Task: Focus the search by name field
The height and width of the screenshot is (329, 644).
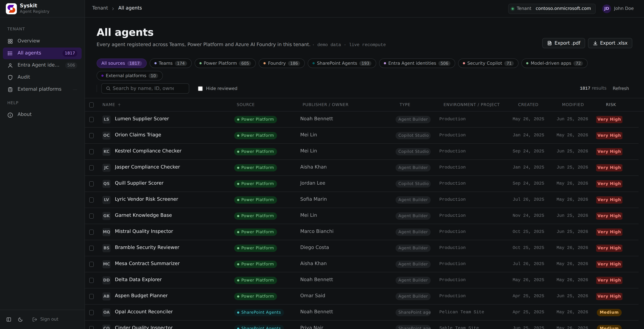Action: (x=145, y=88)
